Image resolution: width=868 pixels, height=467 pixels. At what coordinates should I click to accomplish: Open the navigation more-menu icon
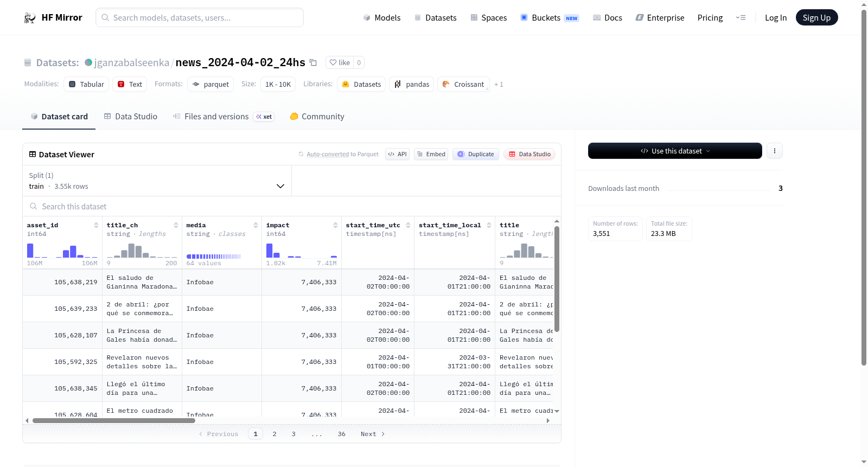(x=741, y=17)
